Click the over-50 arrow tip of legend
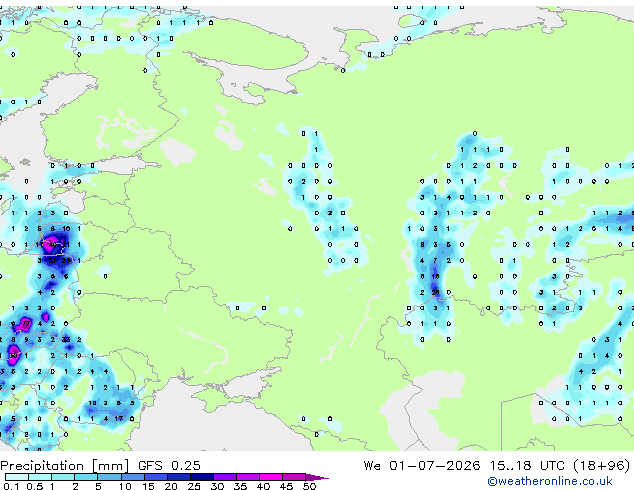 pos(317,477)
